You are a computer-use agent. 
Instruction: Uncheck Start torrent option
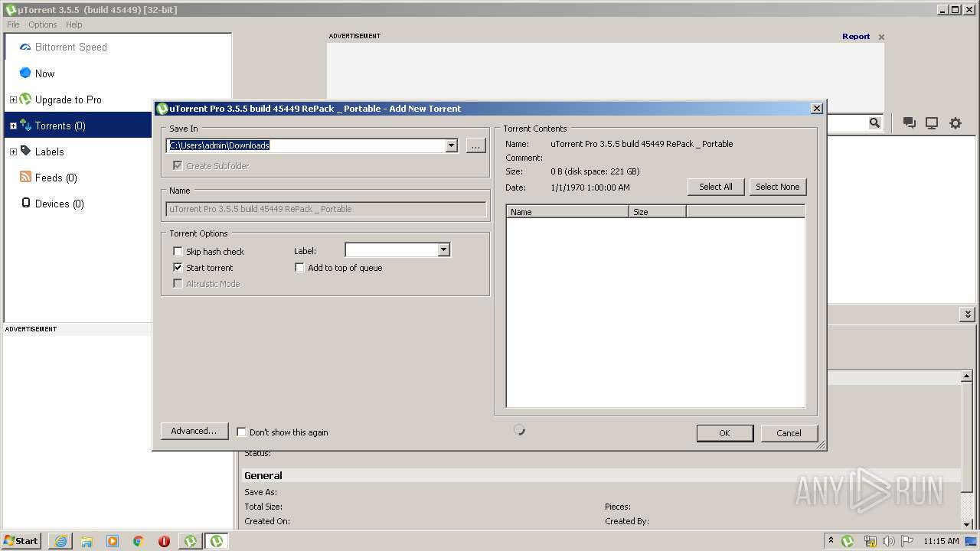pos(178,267)
